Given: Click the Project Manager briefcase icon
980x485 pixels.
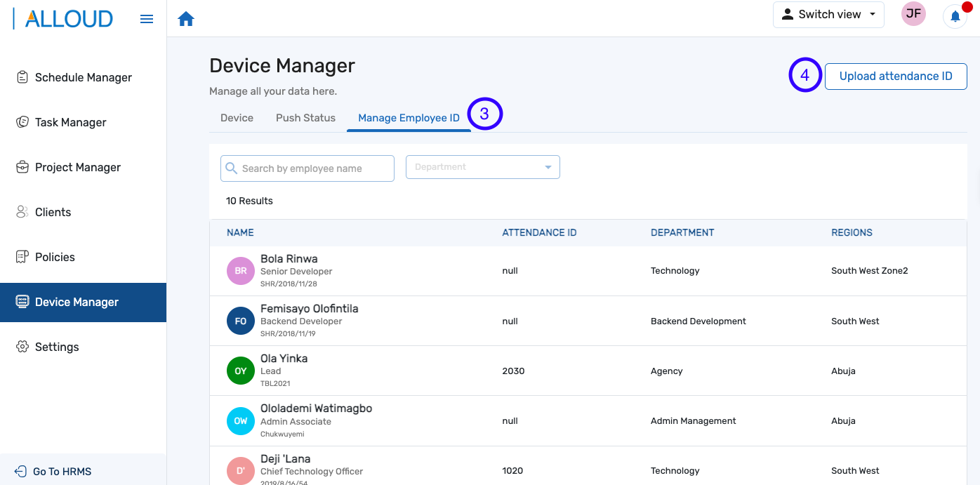Looking at the screenshot, I should pyautogui.click(x=22, y=167).
